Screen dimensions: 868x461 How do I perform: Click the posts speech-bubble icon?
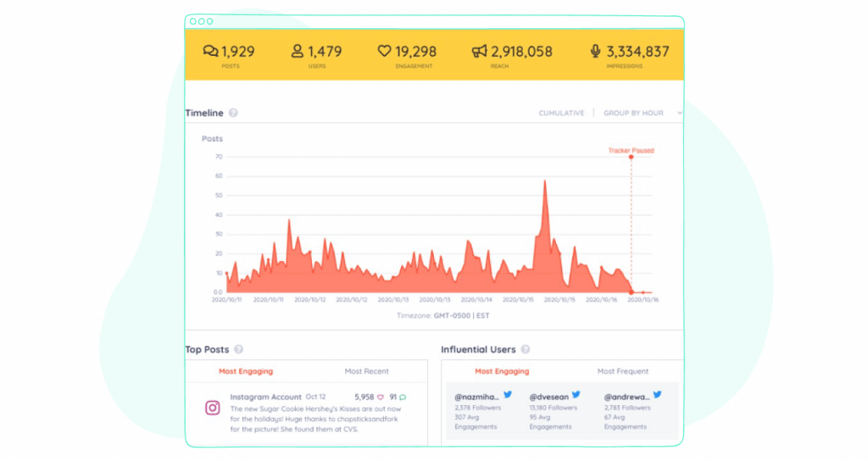tap(210, 52)
